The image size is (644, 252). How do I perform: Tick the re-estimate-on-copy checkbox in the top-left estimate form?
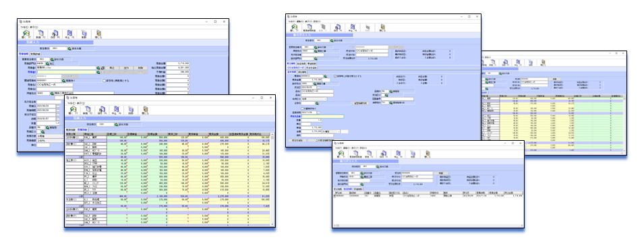pos(105,80)
